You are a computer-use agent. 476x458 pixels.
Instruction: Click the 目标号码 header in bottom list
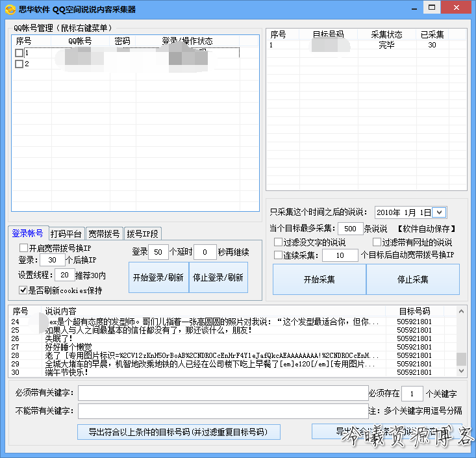point(414,311)
